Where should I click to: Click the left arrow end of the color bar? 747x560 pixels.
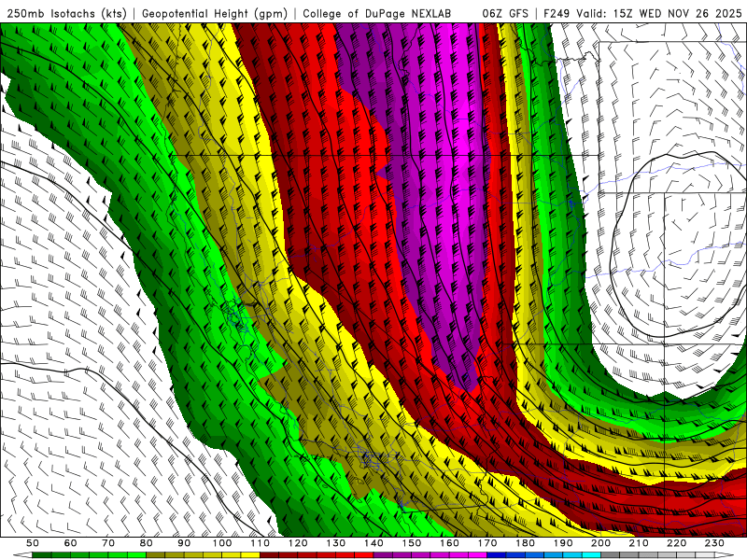coord(22,554)
